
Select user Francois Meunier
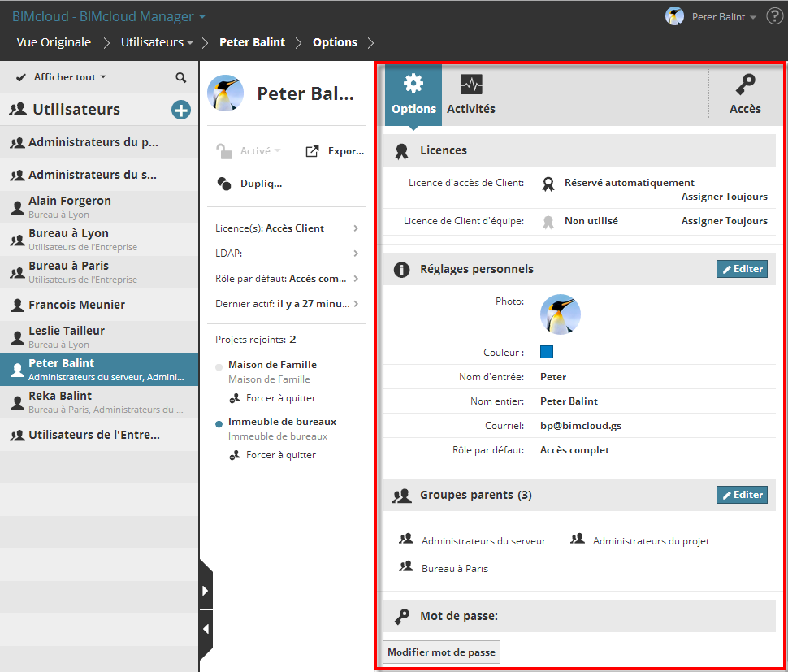(99, 305)
